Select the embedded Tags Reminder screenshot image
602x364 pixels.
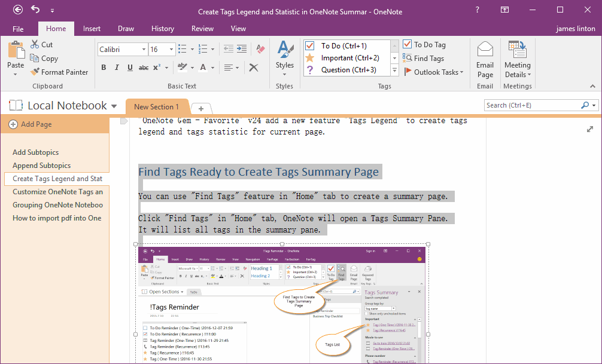point(282,304)
